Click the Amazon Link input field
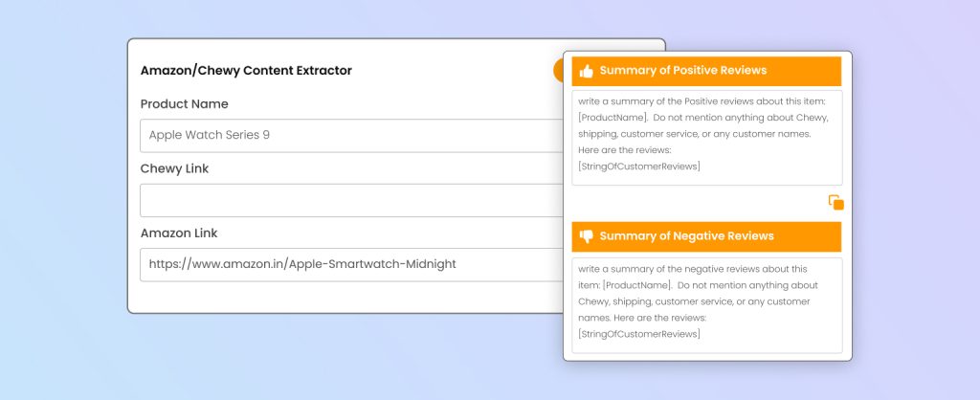 (351, 264)
